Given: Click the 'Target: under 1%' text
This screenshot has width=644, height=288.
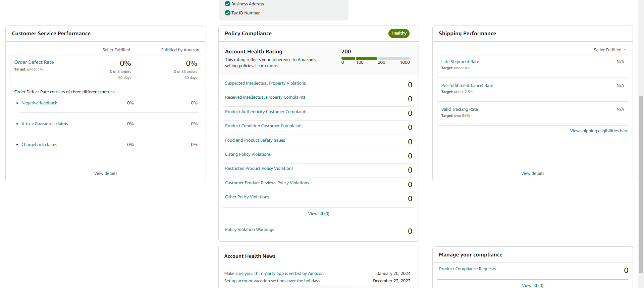Looking at the screenshot, I should click(x=29, y=69).
